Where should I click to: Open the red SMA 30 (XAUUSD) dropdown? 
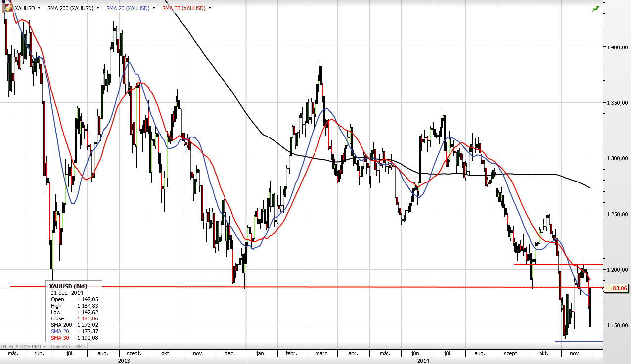[210, 8]
